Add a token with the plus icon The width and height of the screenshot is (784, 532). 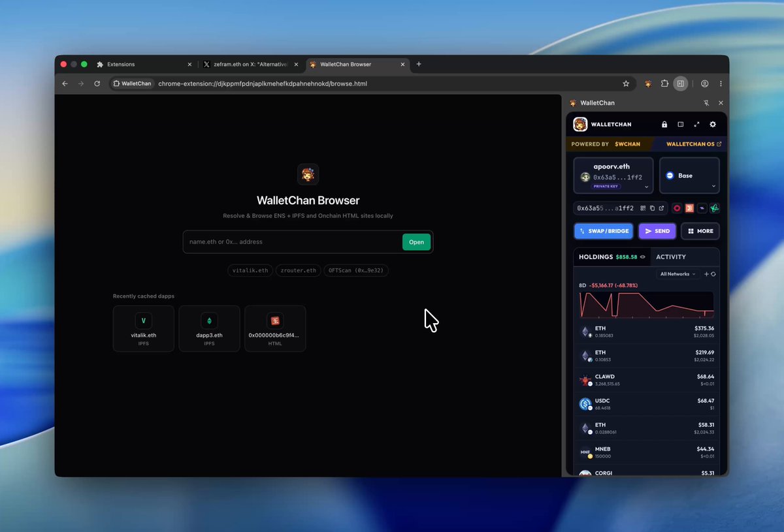706,274
